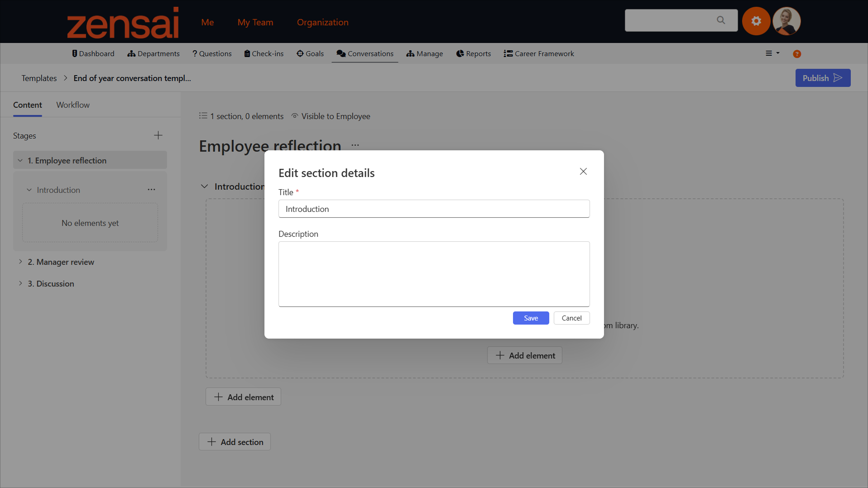The width and height of the screenshot is (868, 488).
Task: Click the Publish button
Action: coord(823,78)
